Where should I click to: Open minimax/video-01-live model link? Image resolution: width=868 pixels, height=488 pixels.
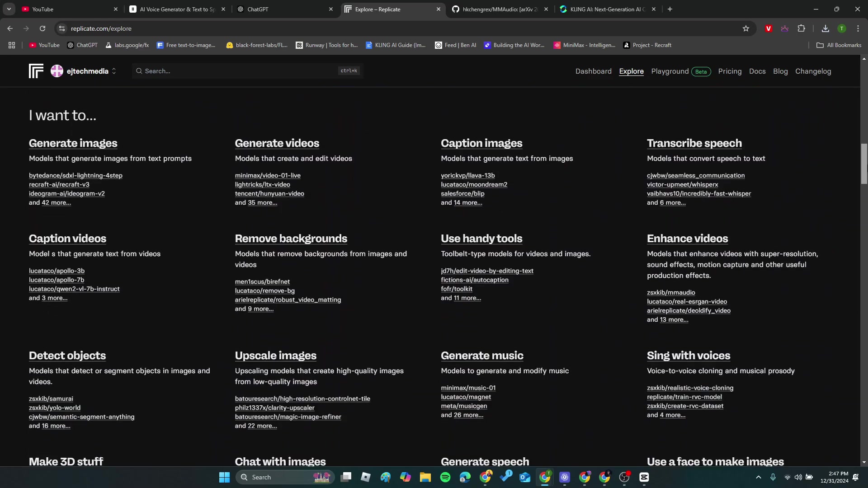point(268,175)
